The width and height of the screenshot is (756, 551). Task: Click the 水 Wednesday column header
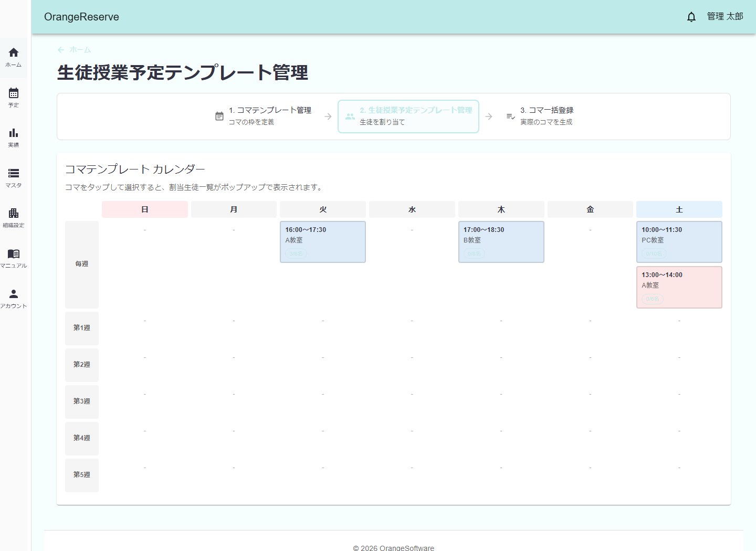click(412, 209)
